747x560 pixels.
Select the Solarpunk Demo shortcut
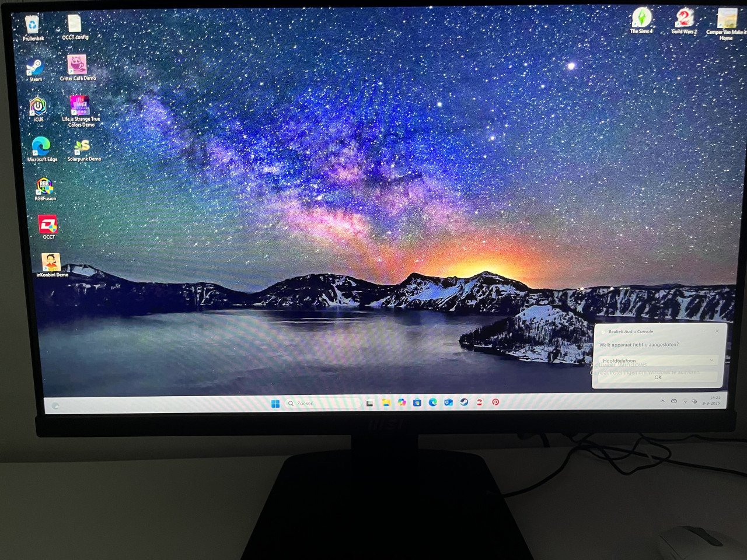tap(83, 150)
